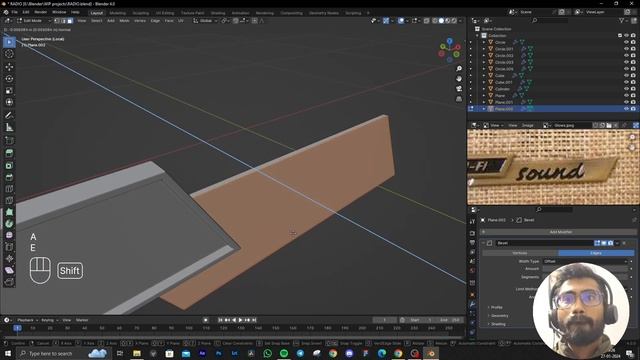Open the Modifiers wrench tab in Properties
Image resolution: width=640 pixels, height=360 pixels.
click(472, 304)
